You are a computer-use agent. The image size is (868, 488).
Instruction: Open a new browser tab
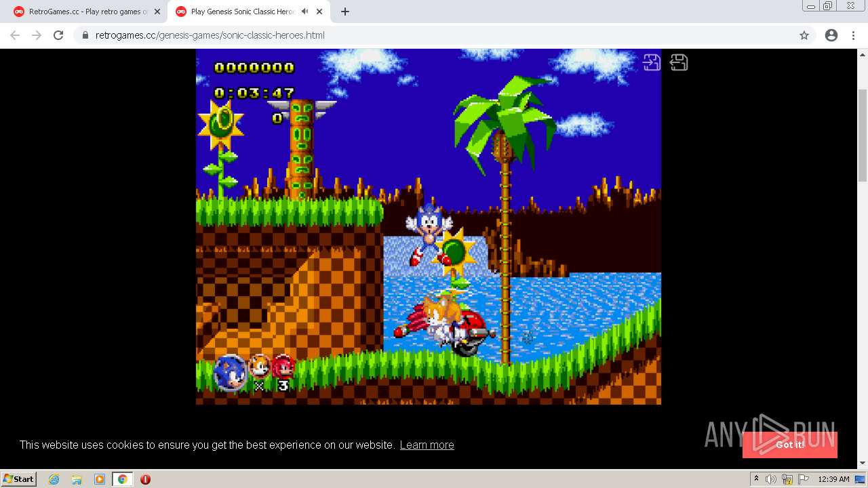(345, 12)
